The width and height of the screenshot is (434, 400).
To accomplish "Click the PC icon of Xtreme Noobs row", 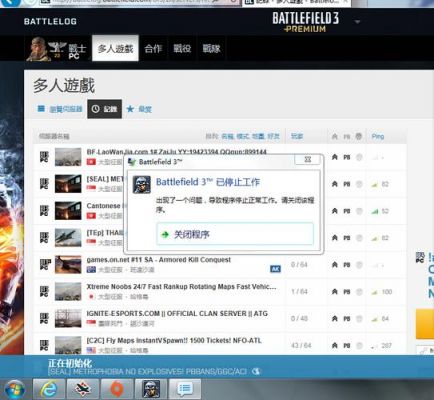I will click(44, 292).
